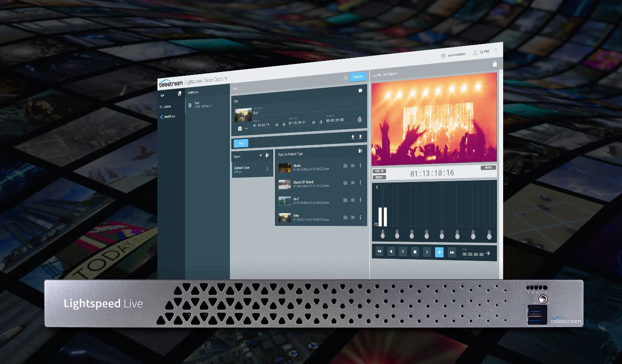Click the label icon for Skate clip
Image resolution: width=622 pixels, height=364 pixels.
tap(353, 165)
